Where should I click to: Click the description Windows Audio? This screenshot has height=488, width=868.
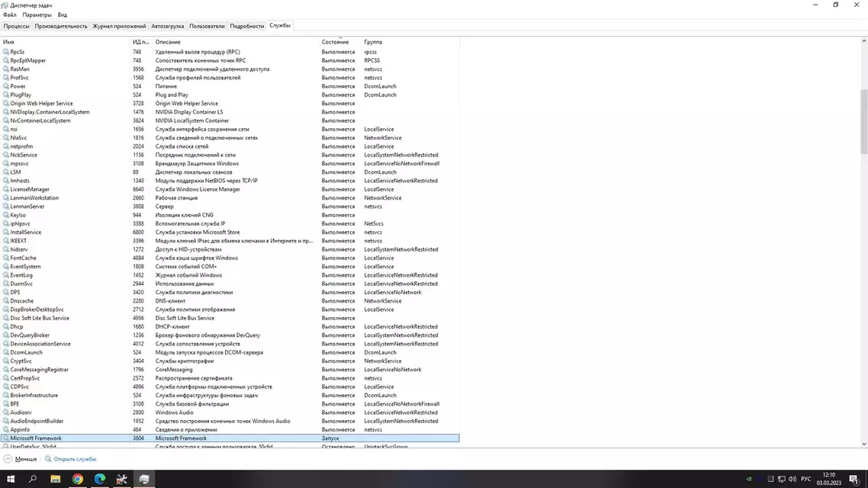[x=175, y=413]
